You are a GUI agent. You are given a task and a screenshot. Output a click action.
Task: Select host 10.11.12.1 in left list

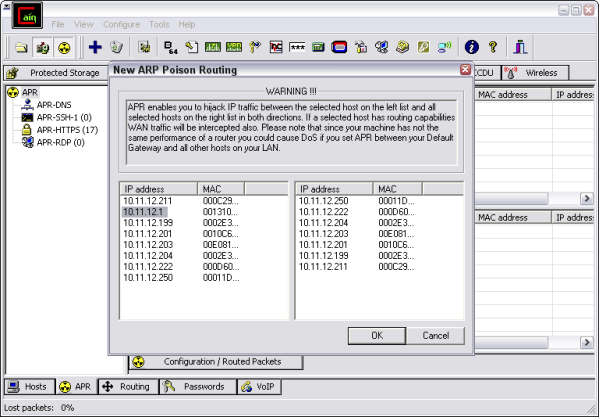[144, 212]
